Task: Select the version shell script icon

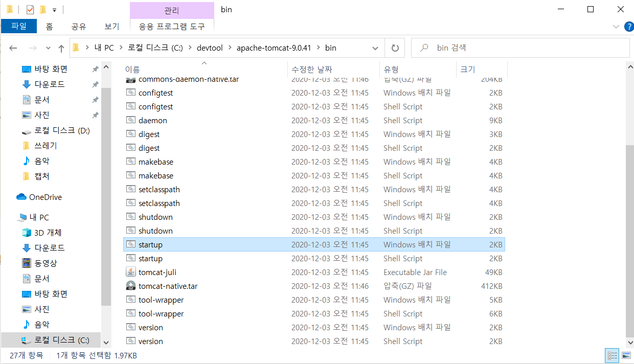Action: (131, 341)
